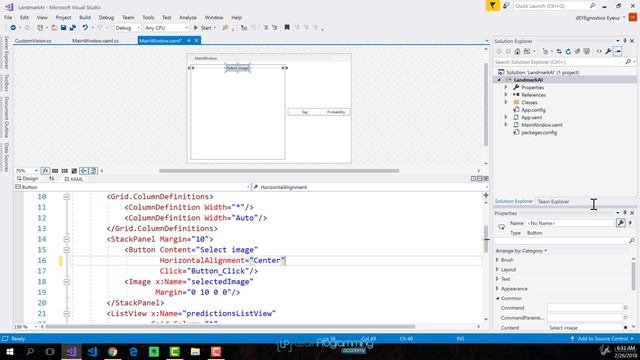Open the Debug menu
The image size is (640, 360).
[x=106, y=18]
